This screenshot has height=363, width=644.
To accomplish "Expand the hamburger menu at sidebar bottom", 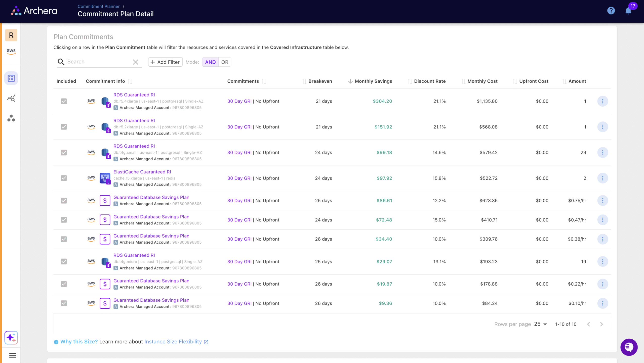I will (x=13, y=355).
